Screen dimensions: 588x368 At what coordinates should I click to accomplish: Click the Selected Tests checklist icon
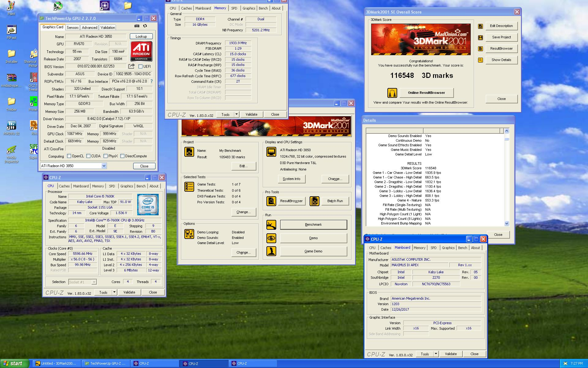click(x=189, y=187)
